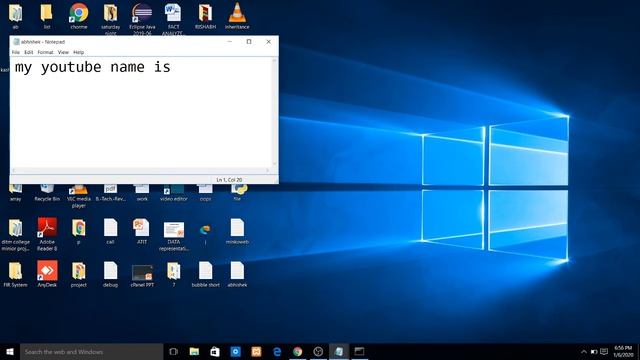Viewport: 640px width, 360px height.
Task: Open Edge from the taskbar
Action: (277, 351)
